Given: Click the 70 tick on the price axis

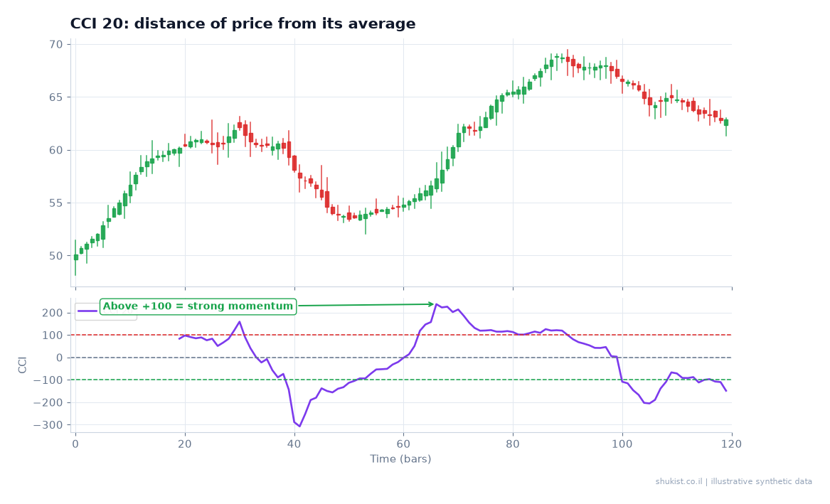Looking at the screenshot, I should point(56,44).
